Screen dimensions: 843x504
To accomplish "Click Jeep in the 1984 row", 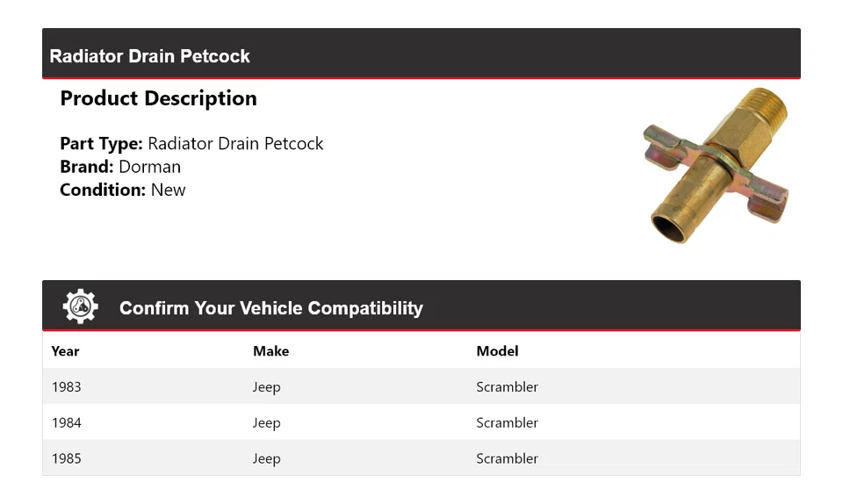I will 266,423.
